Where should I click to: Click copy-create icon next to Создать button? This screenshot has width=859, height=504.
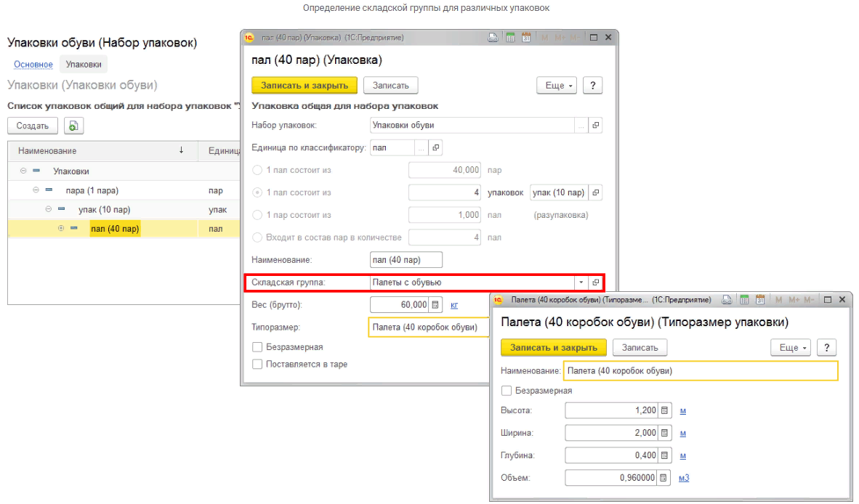(73, 126)
